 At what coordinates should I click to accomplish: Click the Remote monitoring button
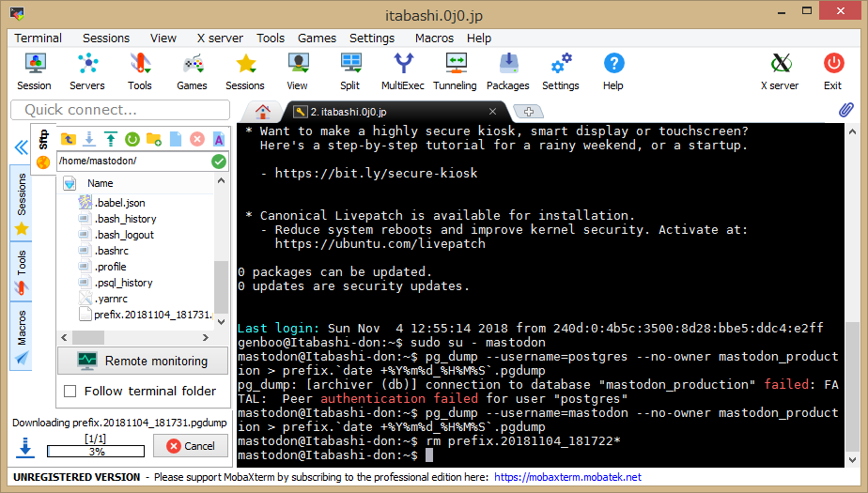click(143, 361)
